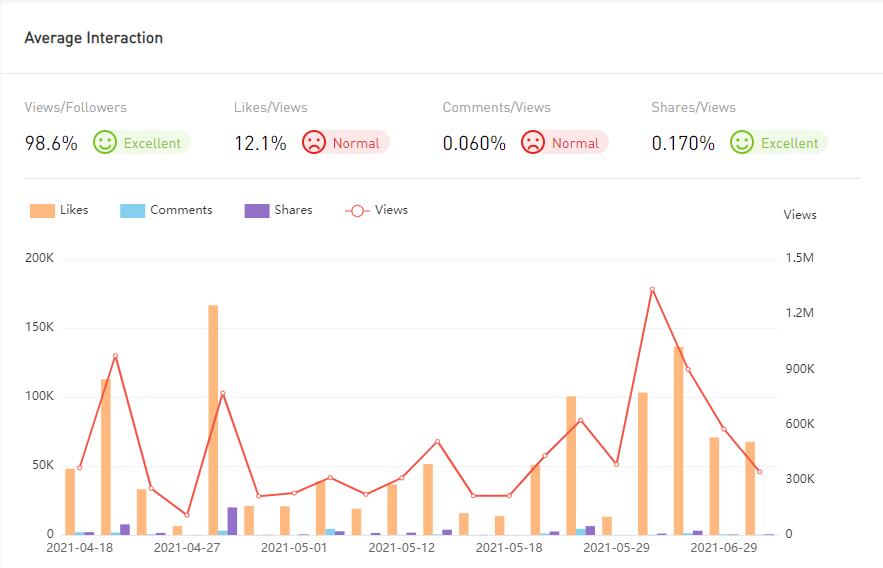Click the 2021-04-18 date label on axis

pos(79,548)
